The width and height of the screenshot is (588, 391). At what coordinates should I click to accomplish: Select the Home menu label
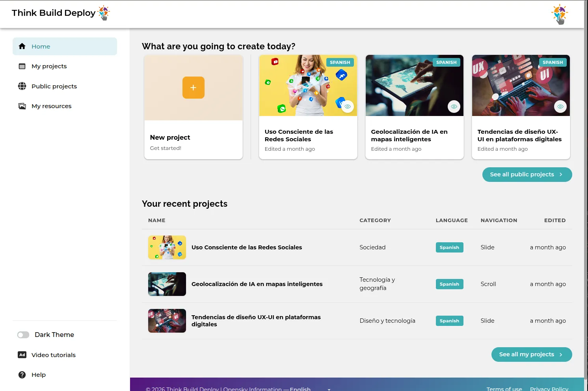[x=41, y=47]
